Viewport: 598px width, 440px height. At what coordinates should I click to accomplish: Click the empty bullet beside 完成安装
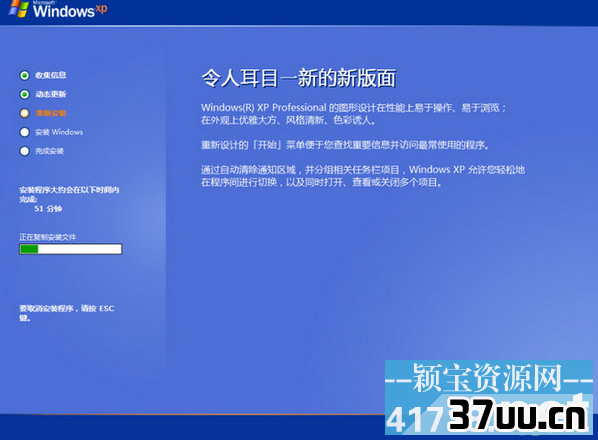24,151
